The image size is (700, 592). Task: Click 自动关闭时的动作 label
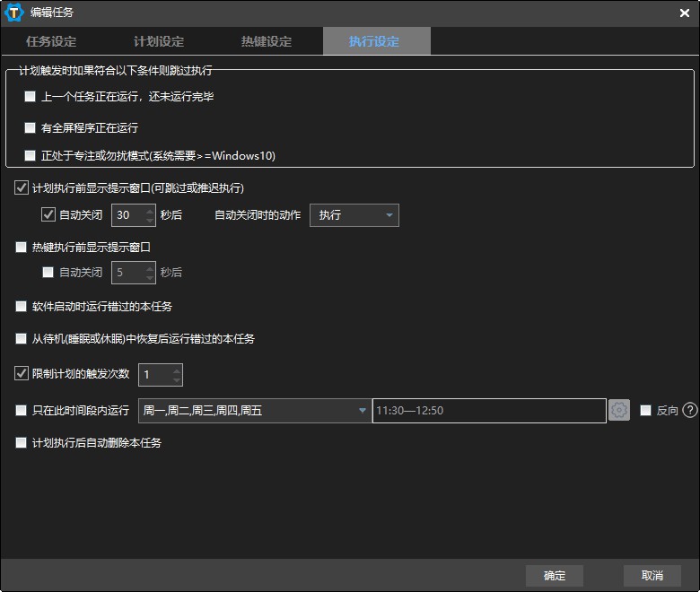tap(258, 215)
